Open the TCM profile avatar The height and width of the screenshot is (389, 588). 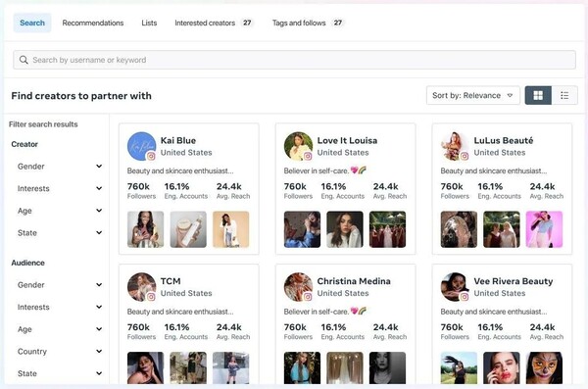pyautogui.click(x=141, y=286)
